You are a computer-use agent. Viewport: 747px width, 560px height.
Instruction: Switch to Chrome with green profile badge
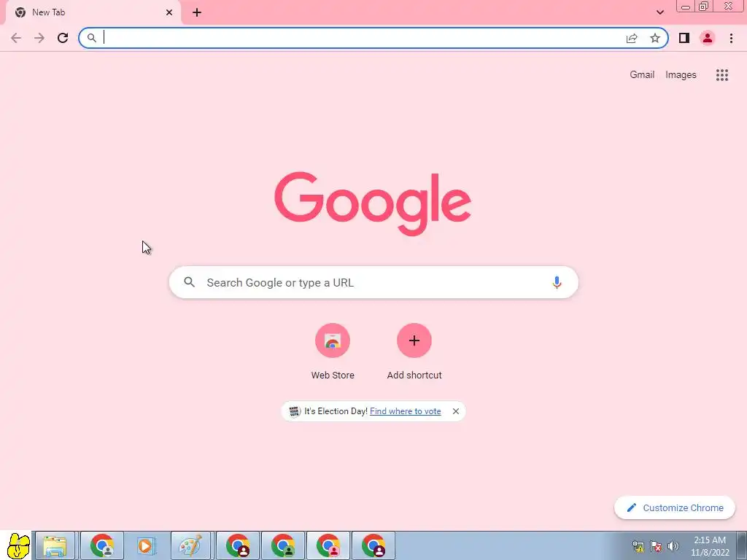coord(284,545)
